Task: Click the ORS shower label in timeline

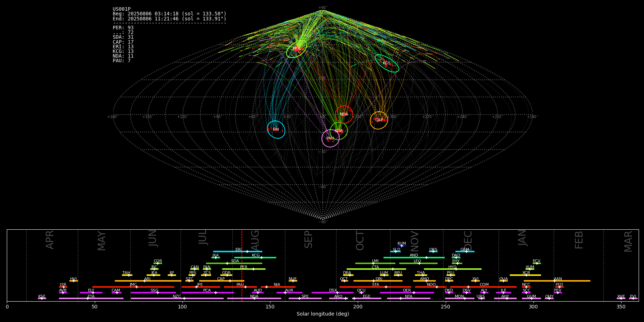Action: pyautogui.click(x=433, y=249)
